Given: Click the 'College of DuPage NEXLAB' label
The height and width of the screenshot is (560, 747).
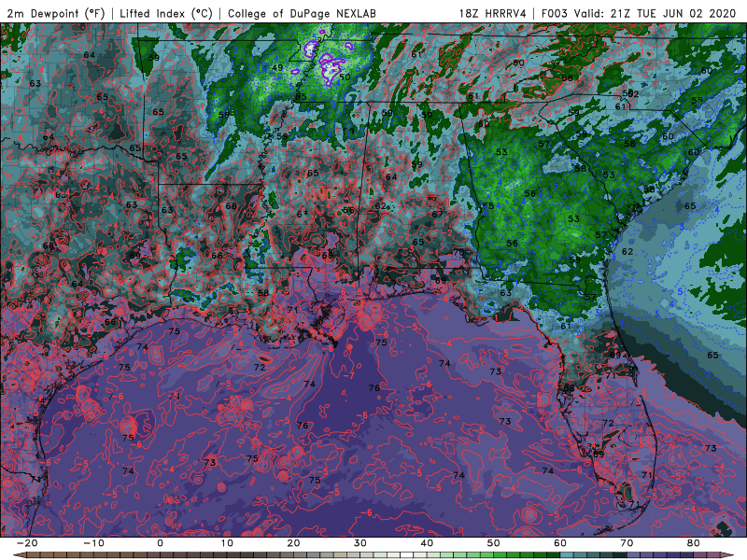Looking at the screenshot, I should pyautogui.click(x=302, y=13).
